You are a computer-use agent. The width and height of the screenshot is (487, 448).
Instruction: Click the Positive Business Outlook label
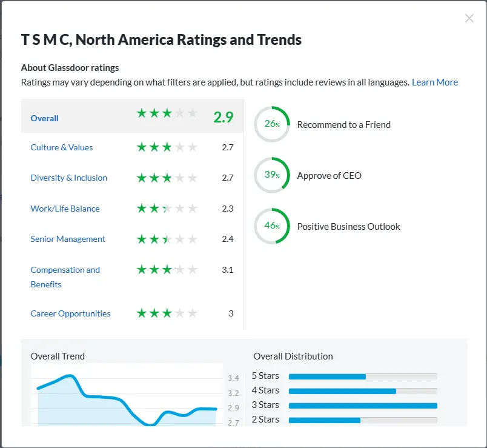(x=348, y=227)
